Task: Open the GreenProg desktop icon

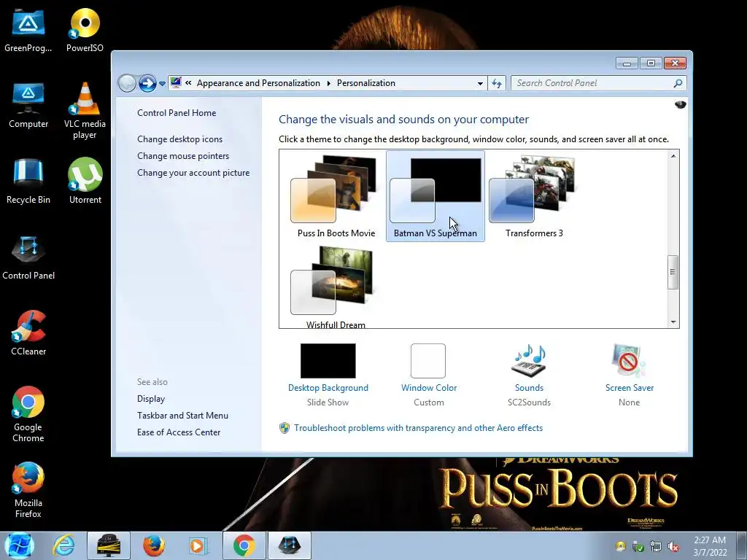Action: point(28,30)
